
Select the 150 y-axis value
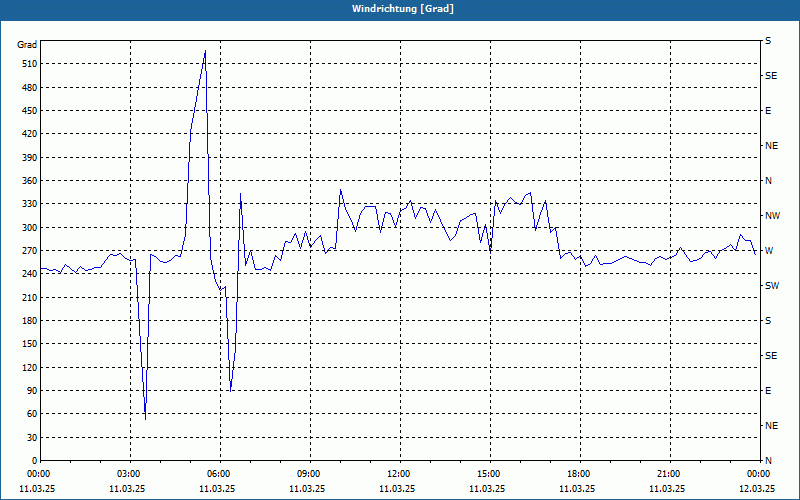click(x=30, y=344)
